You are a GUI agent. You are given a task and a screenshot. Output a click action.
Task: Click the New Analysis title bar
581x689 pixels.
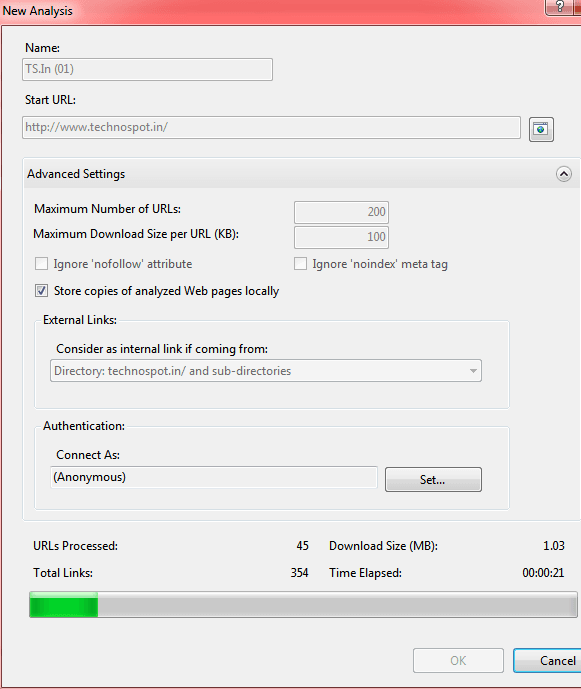pyautogui.click(x=272, y=11)
